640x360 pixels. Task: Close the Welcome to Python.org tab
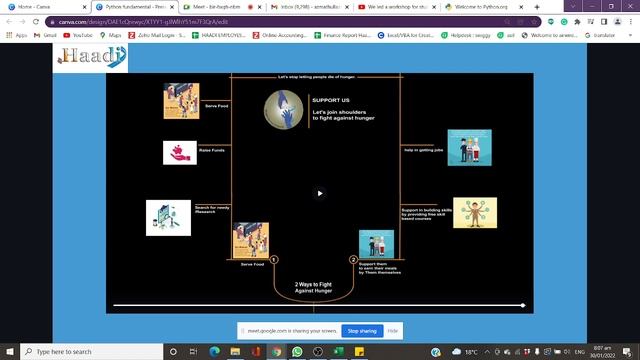pos(521,7)
